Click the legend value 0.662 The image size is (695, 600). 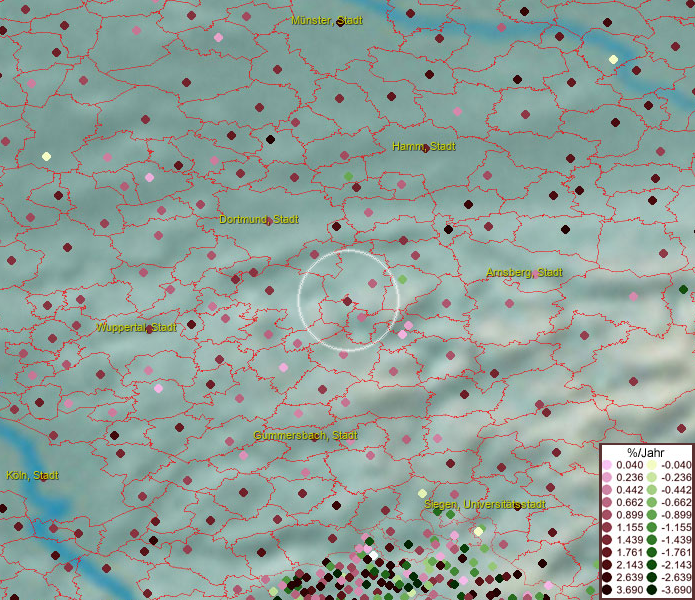pyautogui.click(x=629, y=503)
